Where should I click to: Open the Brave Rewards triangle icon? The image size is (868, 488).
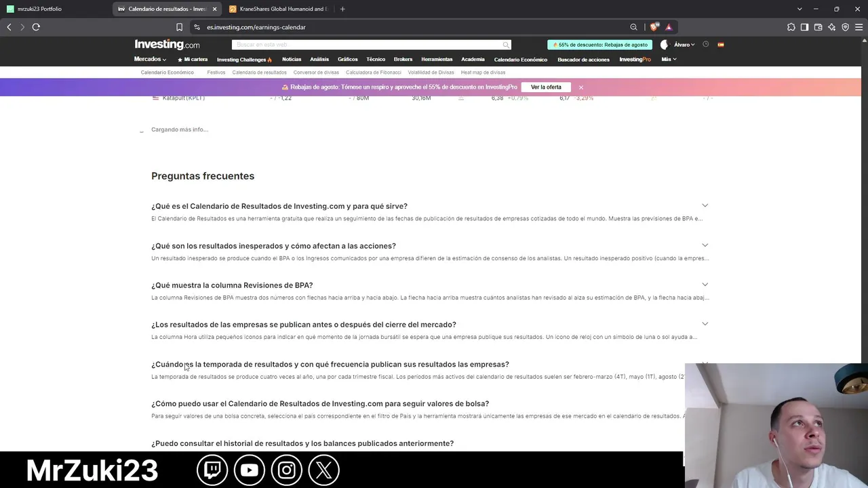(669, 27)
